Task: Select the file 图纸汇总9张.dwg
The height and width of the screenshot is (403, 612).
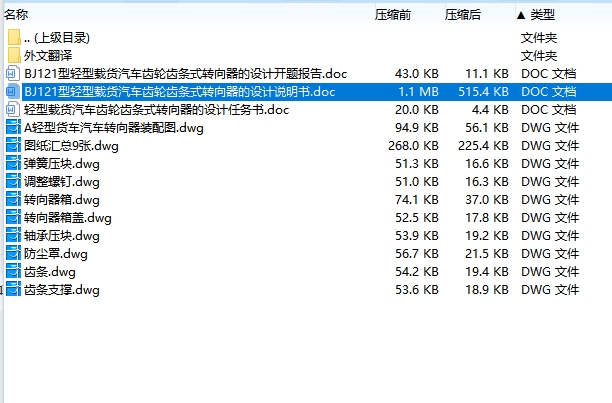Action: pos(71,146)
